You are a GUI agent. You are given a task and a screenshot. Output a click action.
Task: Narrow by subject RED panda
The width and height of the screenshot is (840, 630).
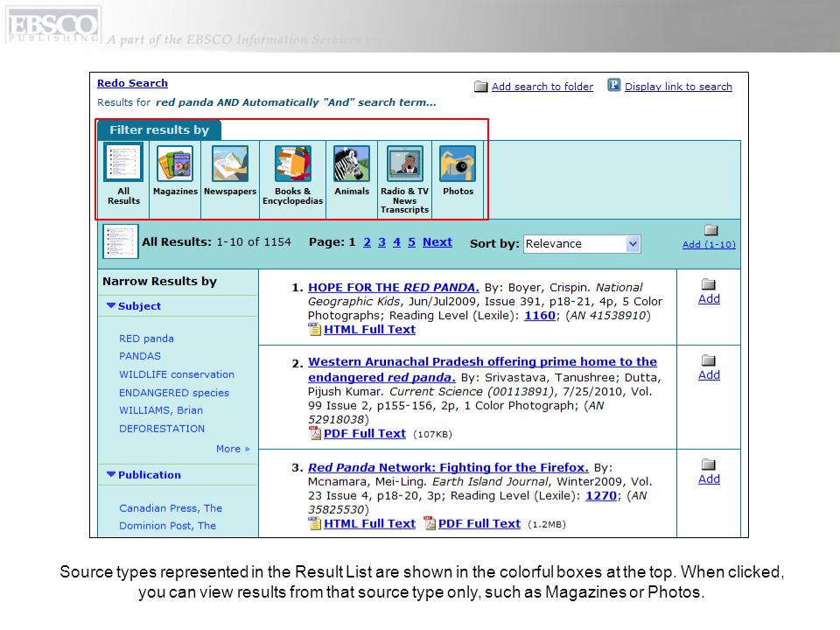coord(146,339)
